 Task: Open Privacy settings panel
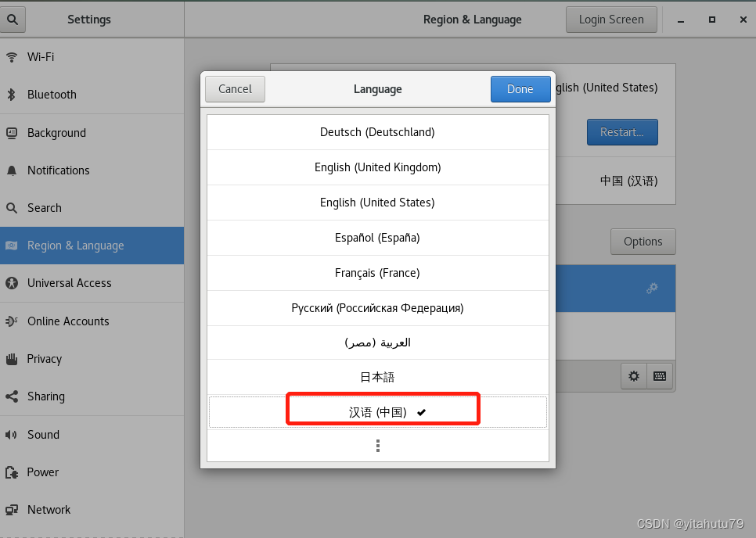click(x=92, y=359)
